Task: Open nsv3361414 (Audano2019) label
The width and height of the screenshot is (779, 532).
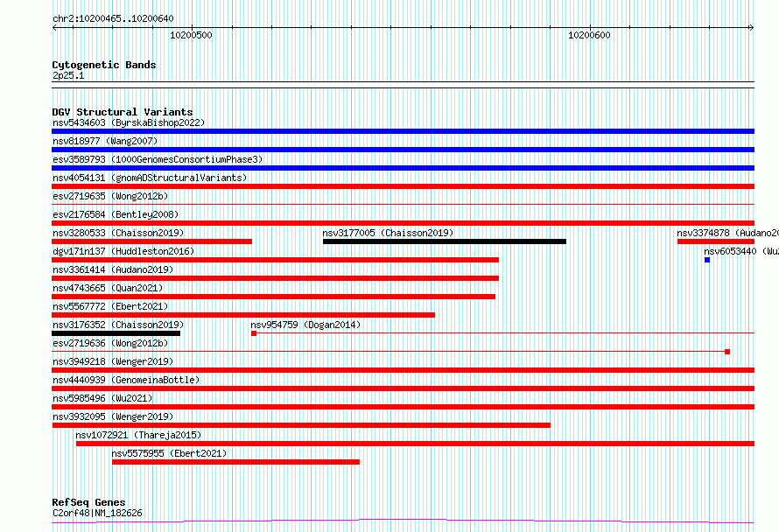Action: pos(113,269)
